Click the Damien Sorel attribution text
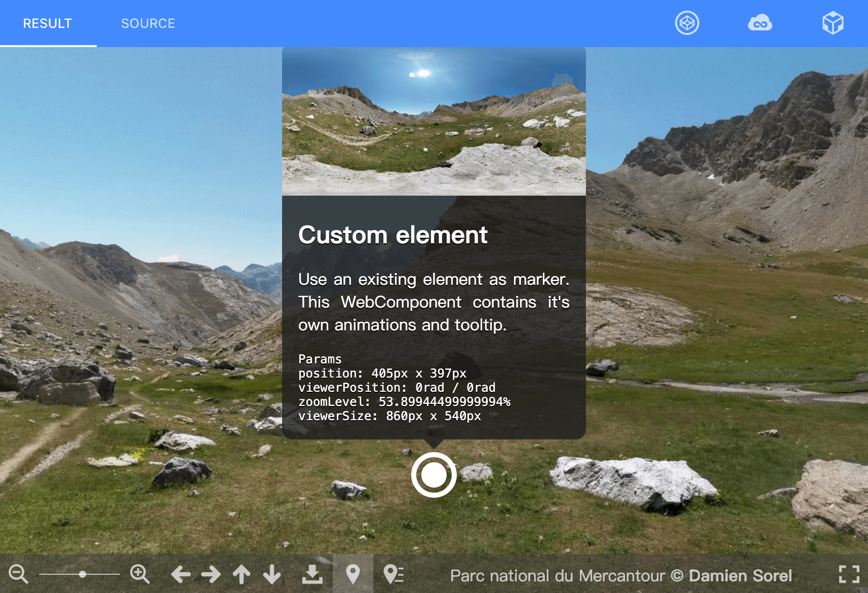 click(740, 575)
